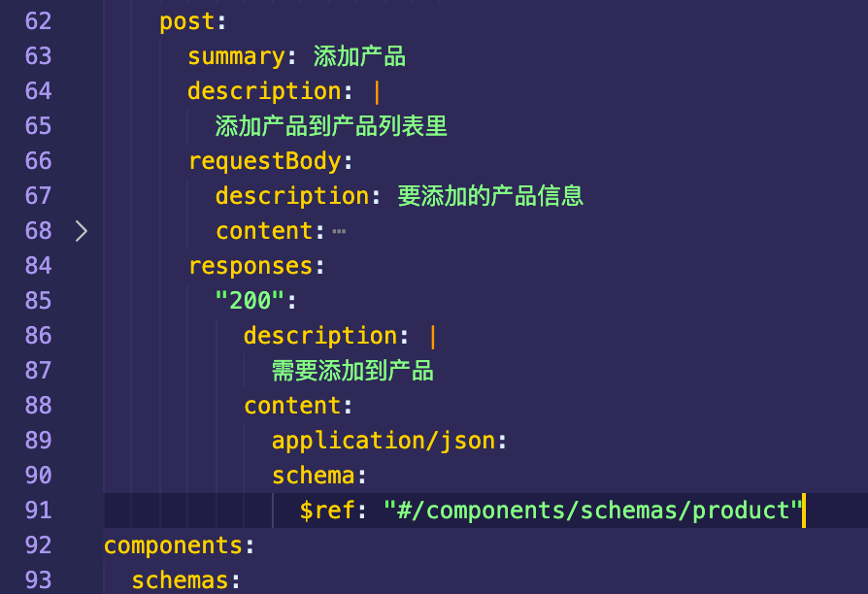
Task: Click the summary key on line 63
Action: coord(236,56)
